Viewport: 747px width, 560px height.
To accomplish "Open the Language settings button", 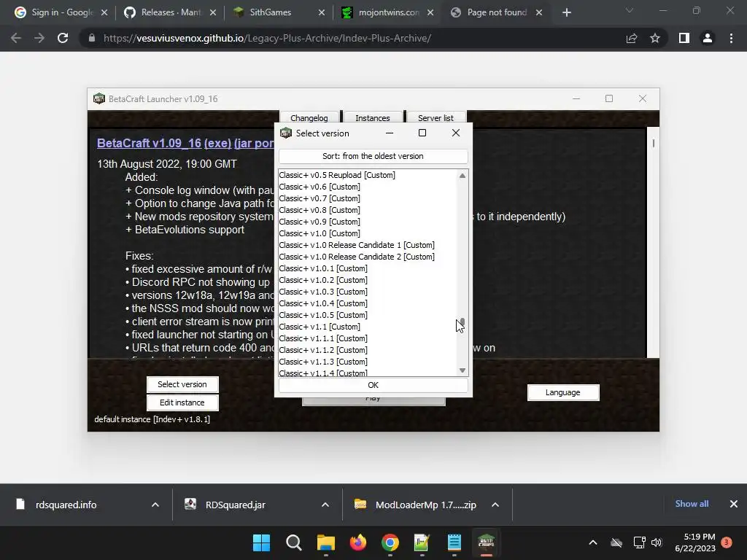I will [563, 392].
